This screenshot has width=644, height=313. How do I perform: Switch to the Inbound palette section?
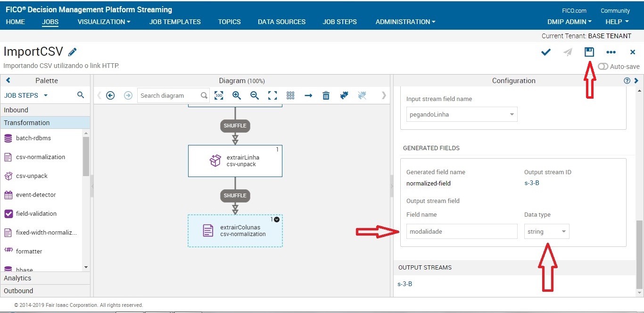click(16, 110)
